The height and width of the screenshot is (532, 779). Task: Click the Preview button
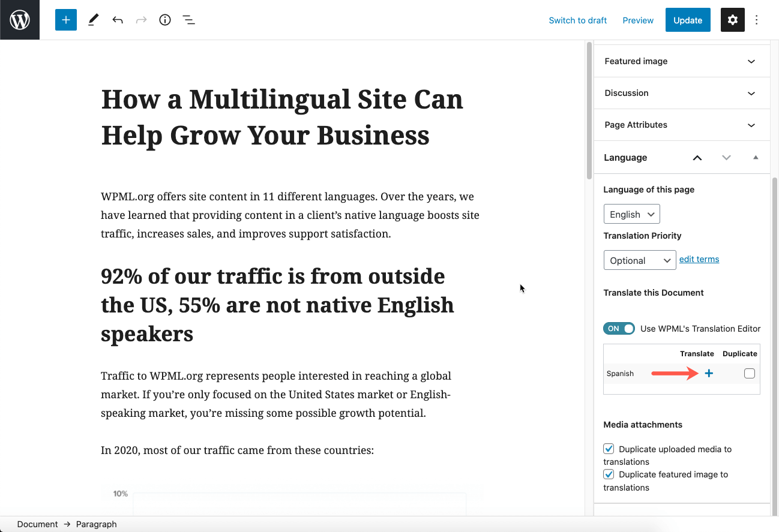[x=638, y=20]
